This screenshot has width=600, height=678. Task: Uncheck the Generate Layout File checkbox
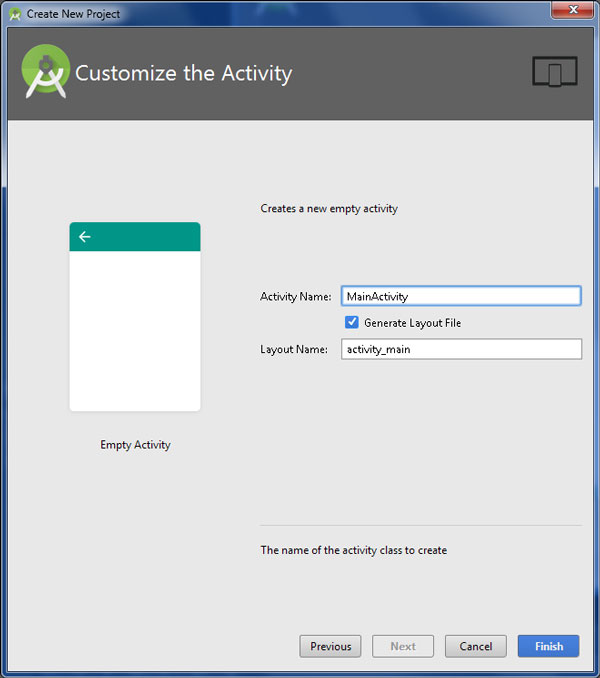tap(352, 322)
